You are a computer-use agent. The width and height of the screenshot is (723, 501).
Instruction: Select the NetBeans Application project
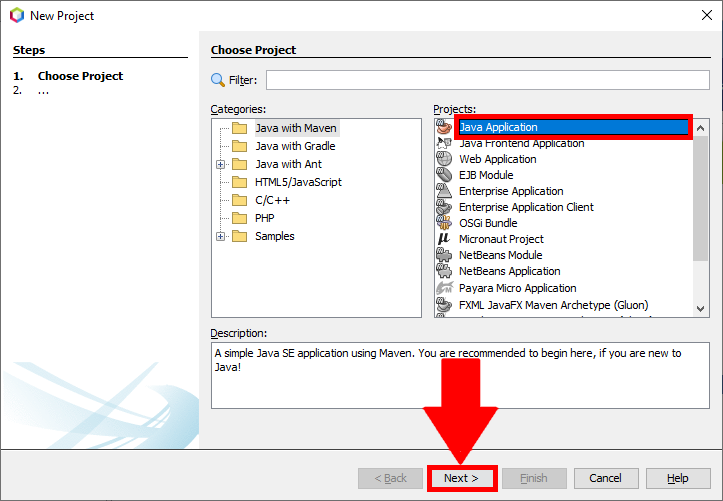pyautogui.click(x=510, y=271)
